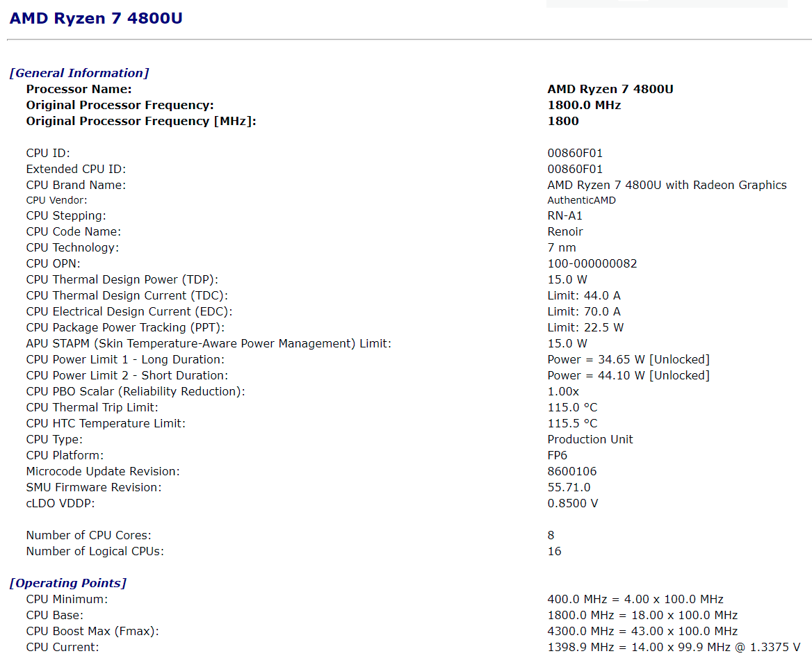812x665 pixels.
Task: Click the PPT Limit: 22.5 W value
Action: 585,327
